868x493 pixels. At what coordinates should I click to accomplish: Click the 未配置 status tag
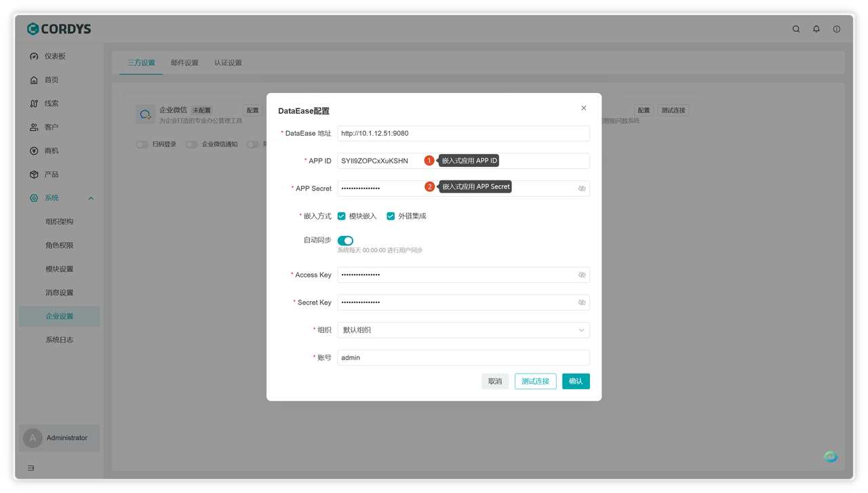(201, 111)
